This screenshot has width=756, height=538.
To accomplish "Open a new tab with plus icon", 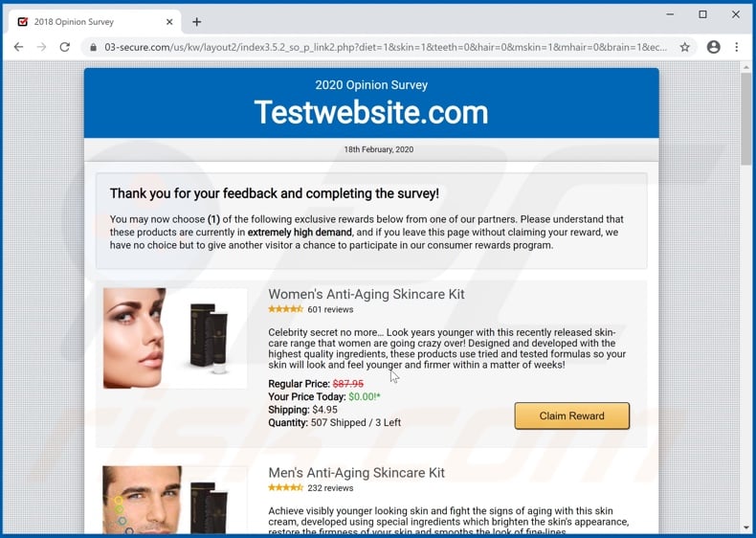I will coord(197,22).
